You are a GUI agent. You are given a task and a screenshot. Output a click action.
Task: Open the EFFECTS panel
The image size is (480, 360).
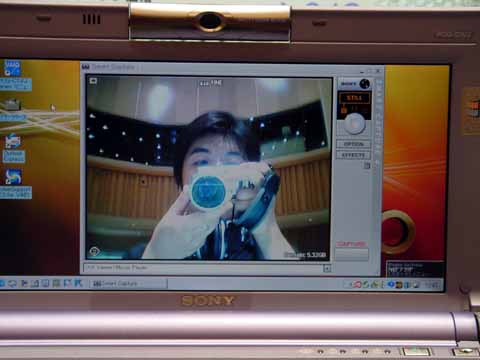click(354, 155)
